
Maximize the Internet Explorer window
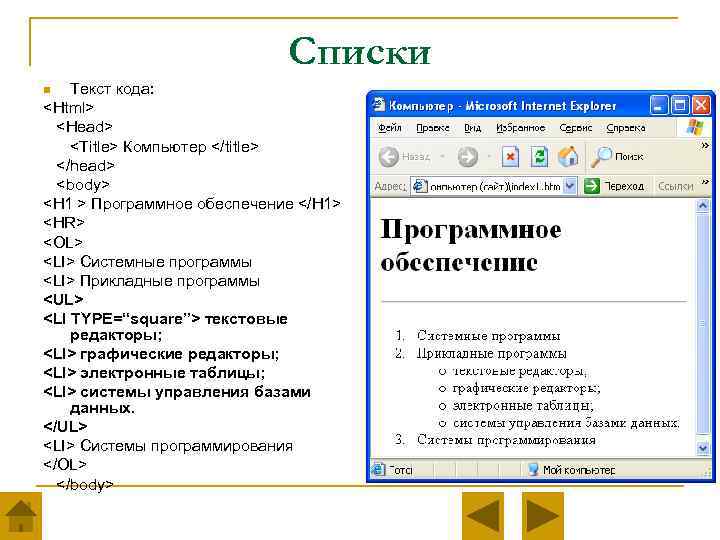[680, 106]
